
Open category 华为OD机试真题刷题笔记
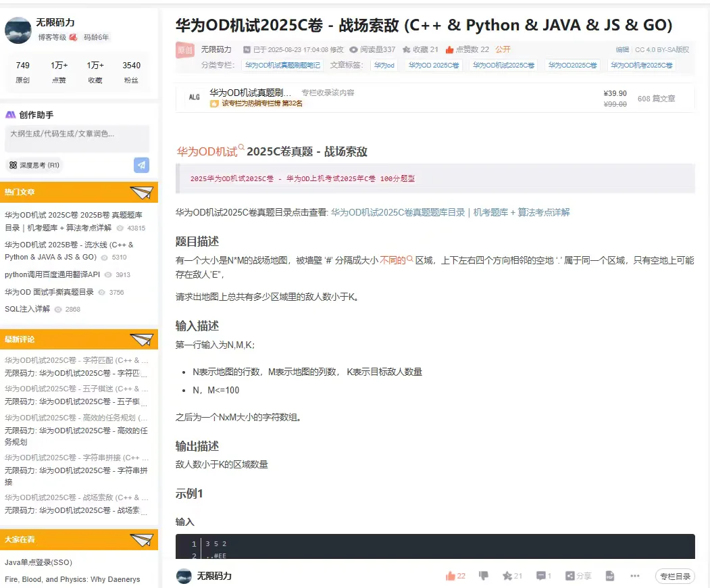point(282,66)
